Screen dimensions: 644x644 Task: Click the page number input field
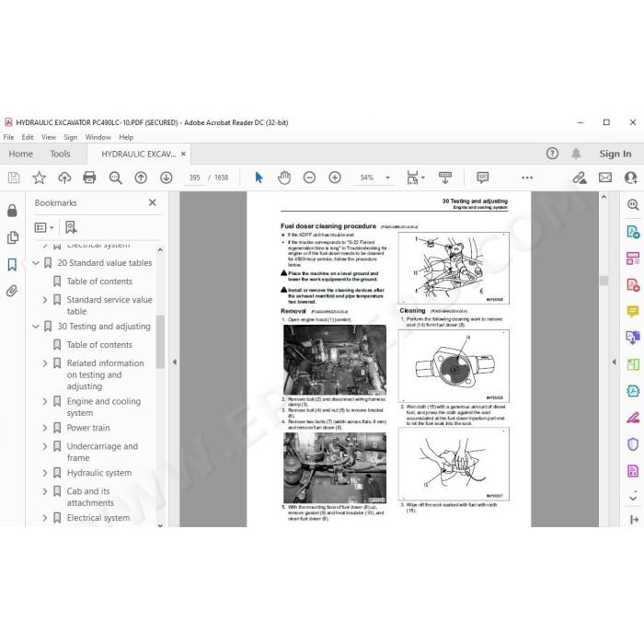(x=194, y=178)
